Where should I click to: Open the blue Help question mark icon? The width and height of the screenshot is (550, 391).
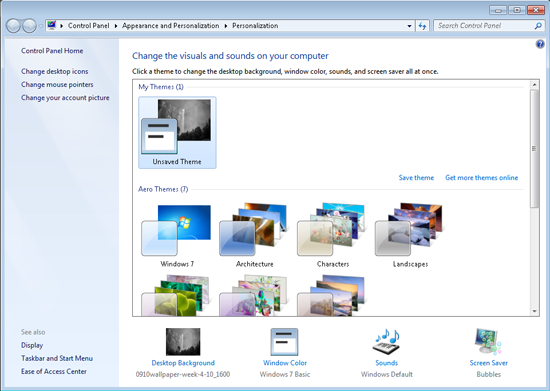click(x=540, y=44)
